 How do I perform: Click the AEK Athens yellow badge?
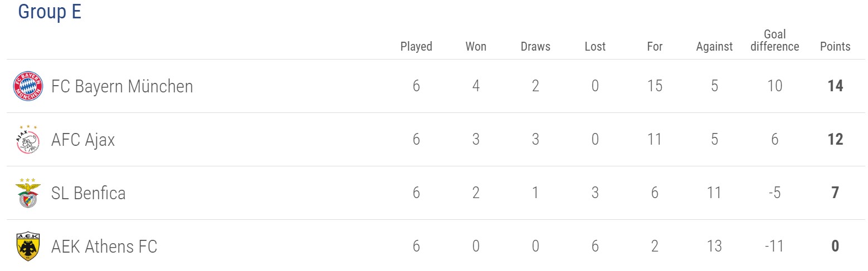click(28, 247)
